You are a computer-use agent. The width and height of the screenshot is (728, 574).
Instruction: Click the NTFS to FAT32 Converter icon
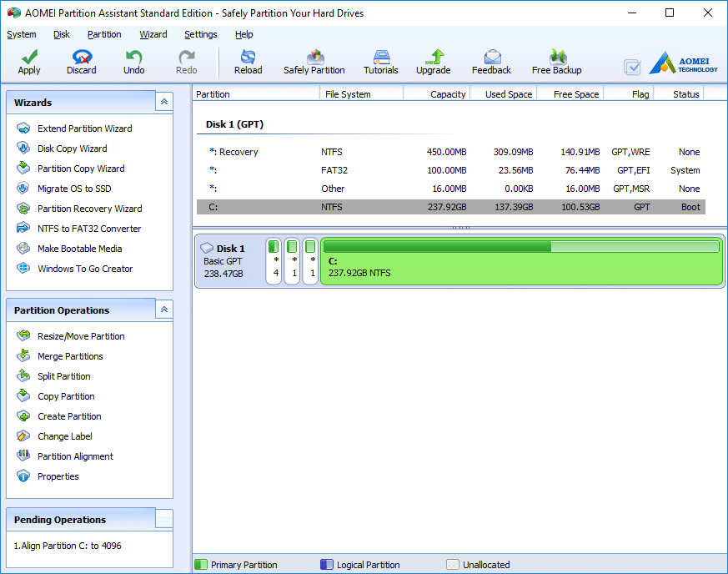[x=23, y=228]
